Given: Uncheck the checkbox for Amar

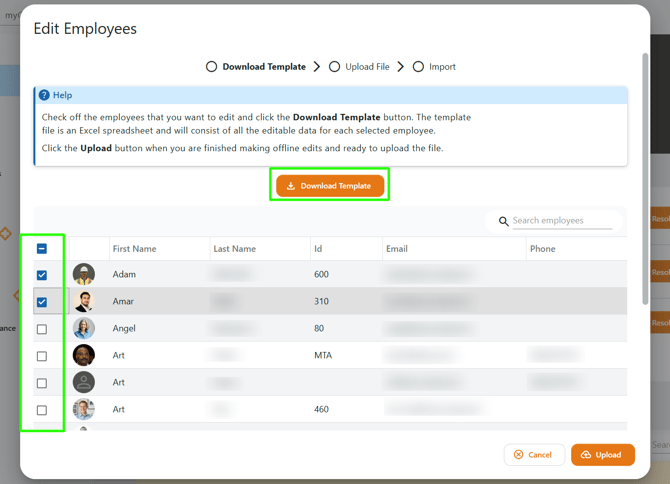Looking at the screenshot, I should (42, 302).
